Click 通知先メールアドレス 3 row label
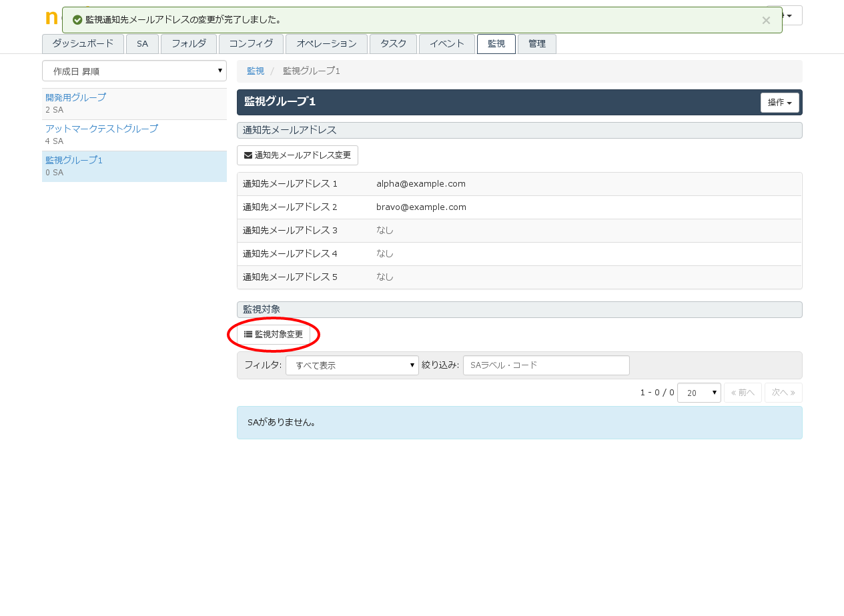This screenshot has width=844, height=616. click(x=290, y=231)
